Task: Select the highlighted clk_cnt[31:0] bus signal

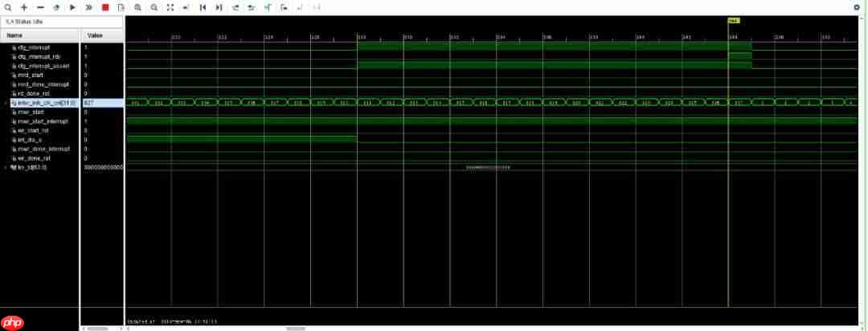Action: tap(43, 103)
